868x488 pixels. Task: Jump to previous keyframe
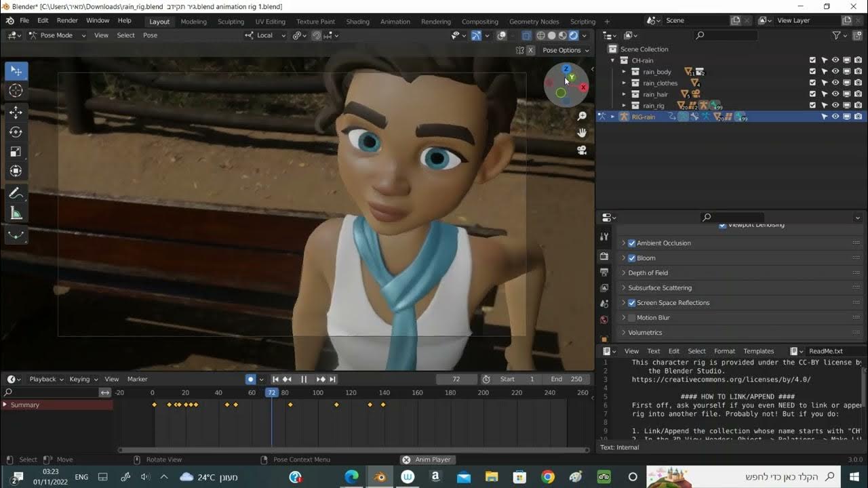pos(287,379)
